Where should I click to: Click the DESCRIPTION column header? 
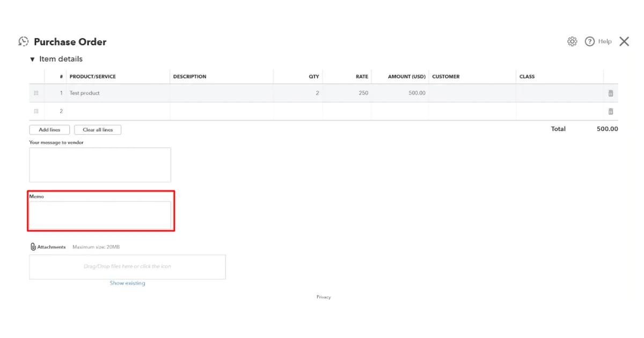pos(189,77)
